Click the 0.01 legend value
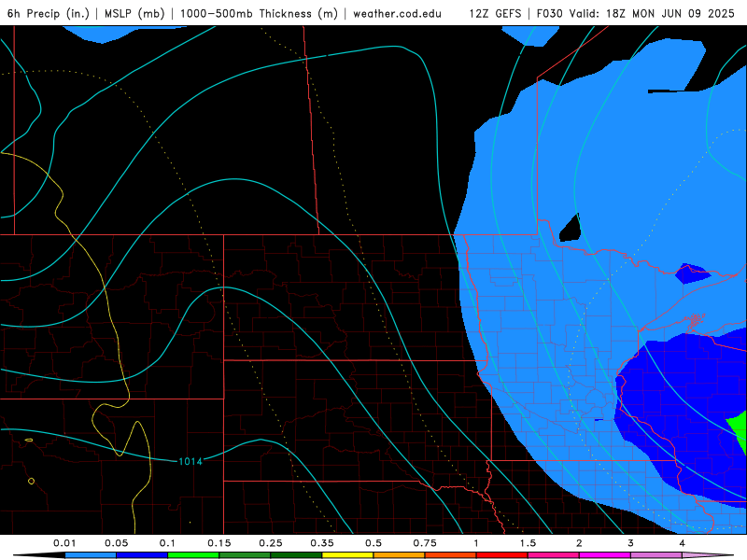Screen dimensions: 747x560 coord(64,543)
